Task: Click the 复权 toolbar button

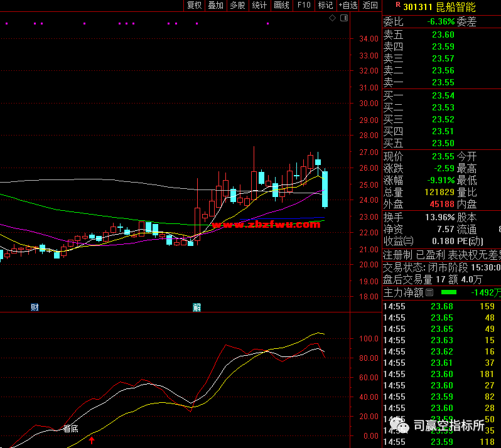Action: point(194,5)
